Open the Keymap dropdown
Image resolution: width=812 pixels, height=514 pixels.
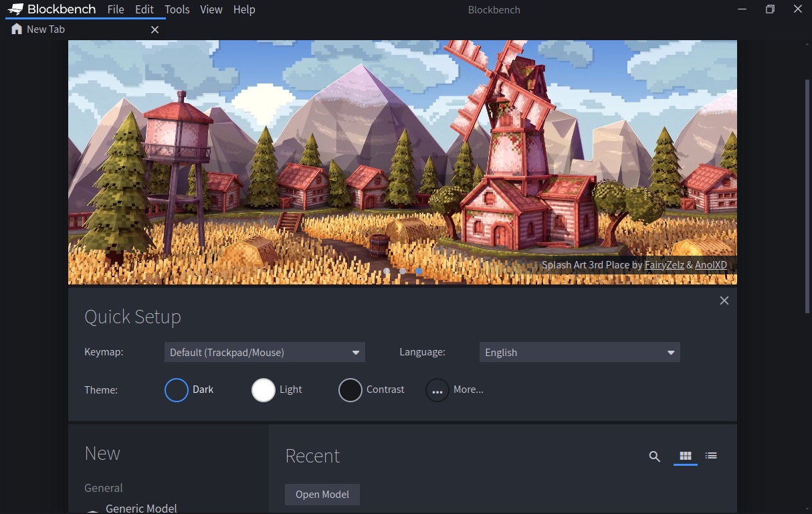click(x=265, y=352)
